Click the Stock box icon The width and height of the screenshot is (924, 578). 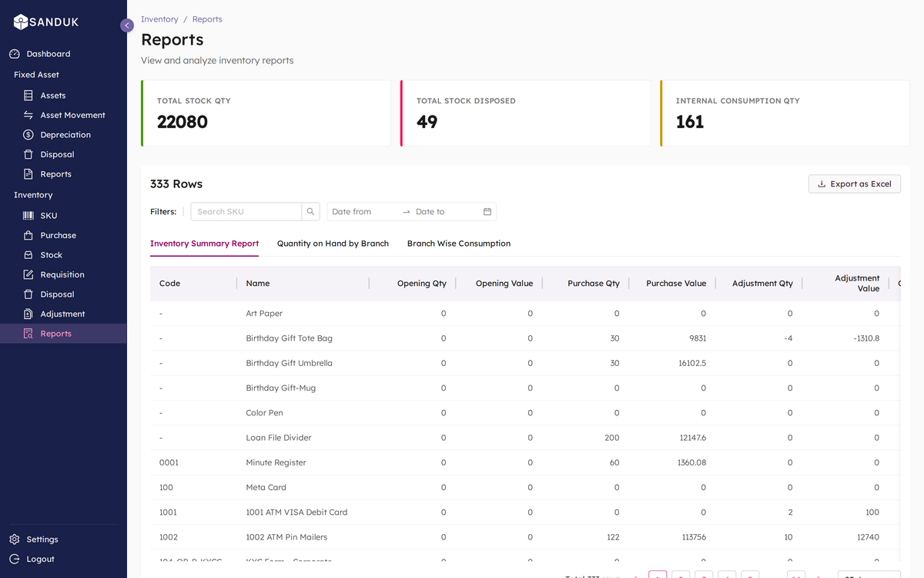(x=28, y=255)
